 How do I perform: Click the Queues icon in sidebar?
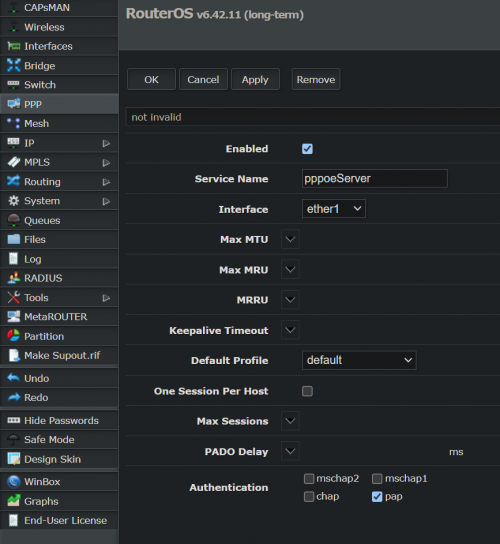coord(14,220)
